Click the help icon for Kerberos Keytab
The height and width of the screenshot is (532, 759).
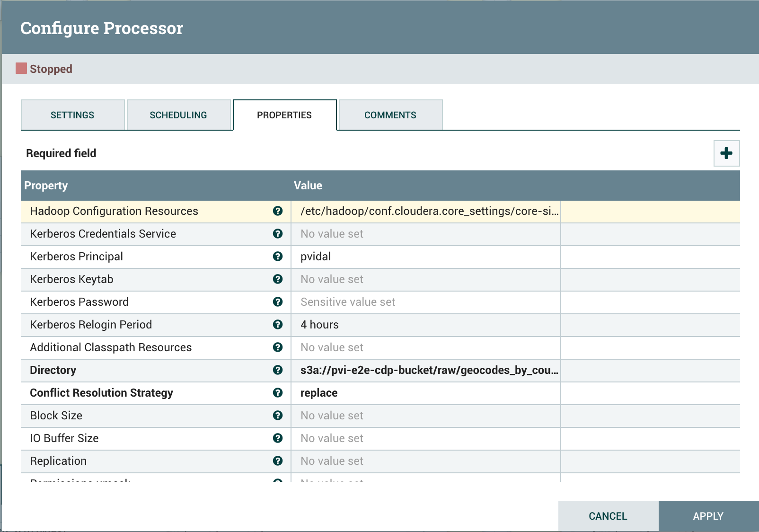tap(277, 279)
